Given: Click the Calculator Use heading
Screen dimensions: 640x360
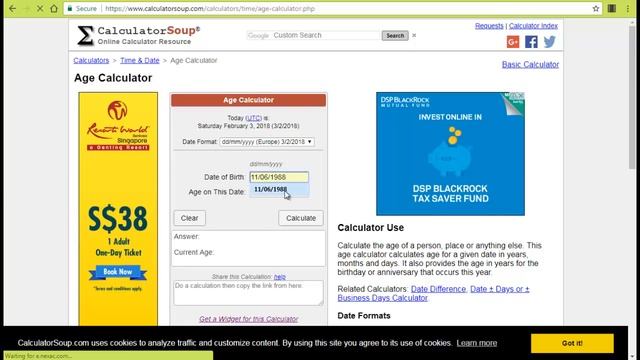Looking at the screenshot, I should tap(371, 228).
